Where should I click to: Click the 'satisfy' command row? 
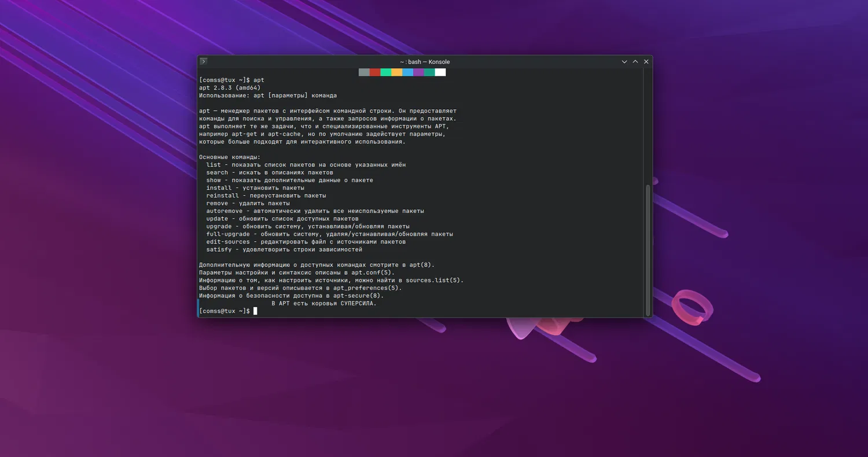point(284,250)
